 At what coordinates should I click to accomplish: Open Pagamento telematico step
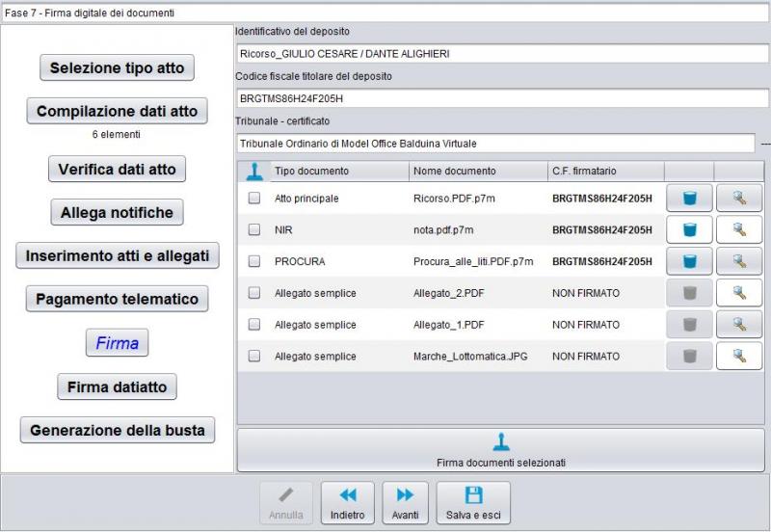click(x=117, y=299)
